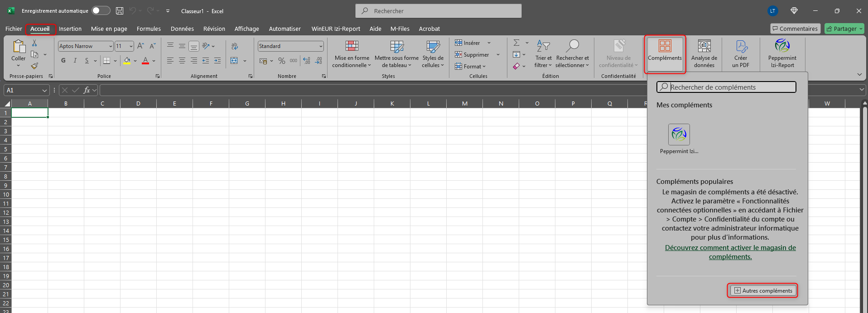Screen dimensions: 868x313
Task: Apply the red font color
Action: 145,61
